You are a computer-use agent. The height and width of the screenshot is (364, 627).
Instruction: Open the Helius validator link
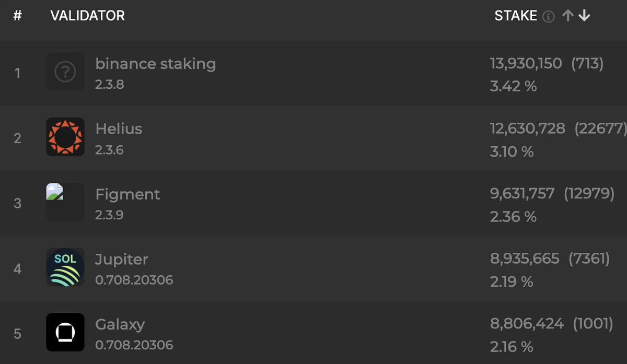click(x=119, y=129)
